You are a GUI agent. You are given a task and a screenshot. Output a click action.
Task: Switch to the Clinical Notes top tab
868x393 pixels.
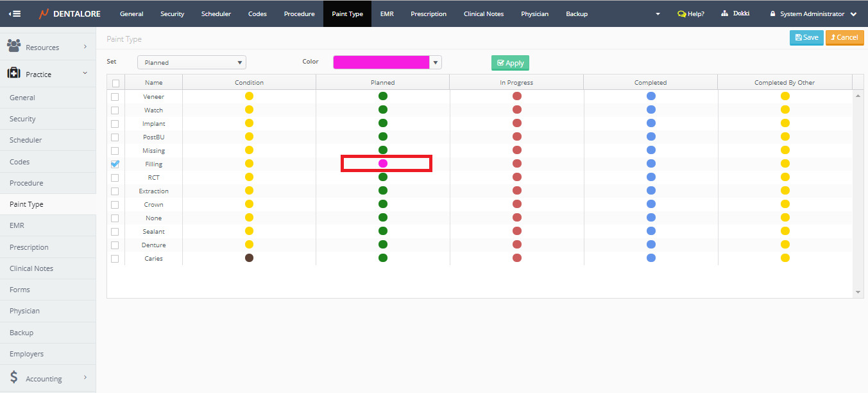pos(484,13)
